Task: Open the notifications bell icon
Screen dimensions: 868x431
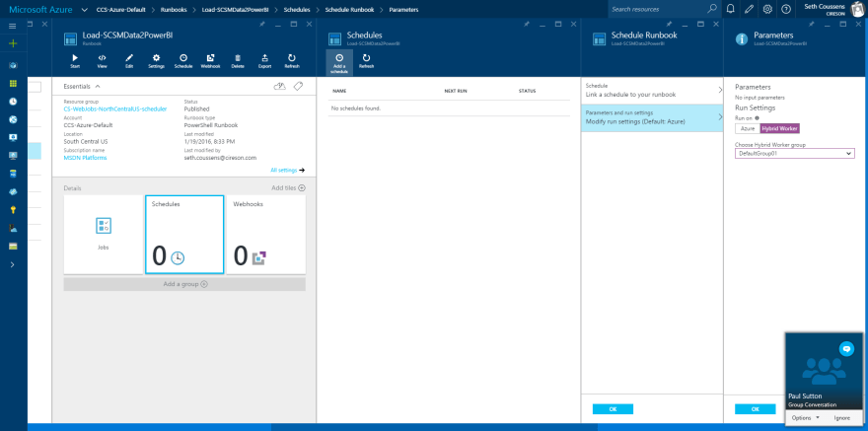Action: tap(730, 9)
